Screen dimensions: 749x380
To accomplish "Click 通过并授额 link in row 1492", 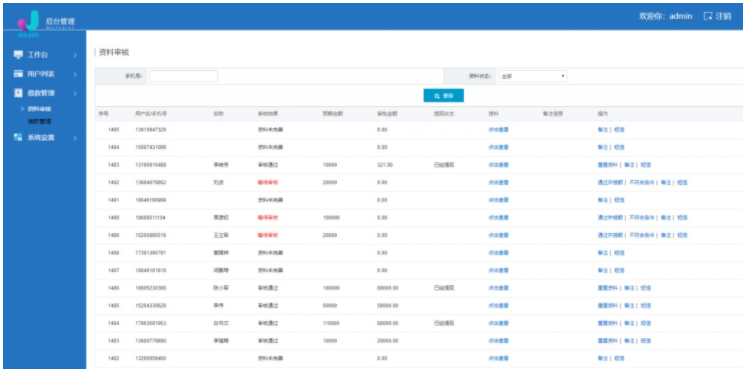I will 610,182.
